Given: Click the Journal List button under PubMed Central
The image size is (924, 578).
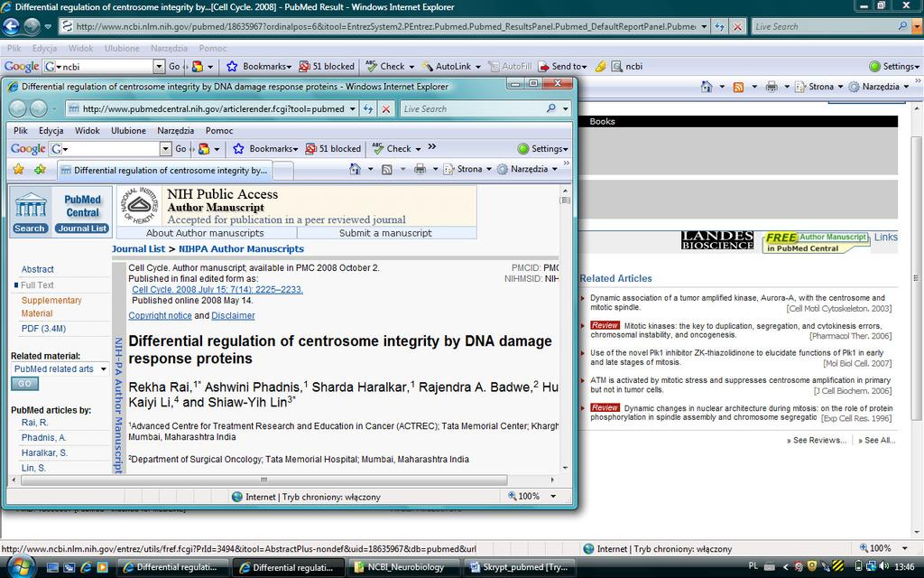Looking at the screenshot, I should click(82, 228).
